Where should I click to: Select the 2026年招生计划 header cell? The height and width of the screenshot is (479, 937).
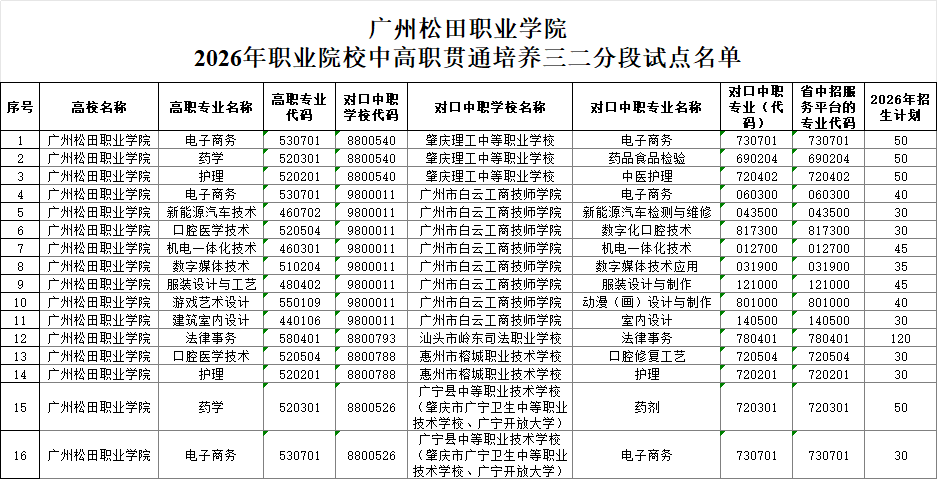900,107
